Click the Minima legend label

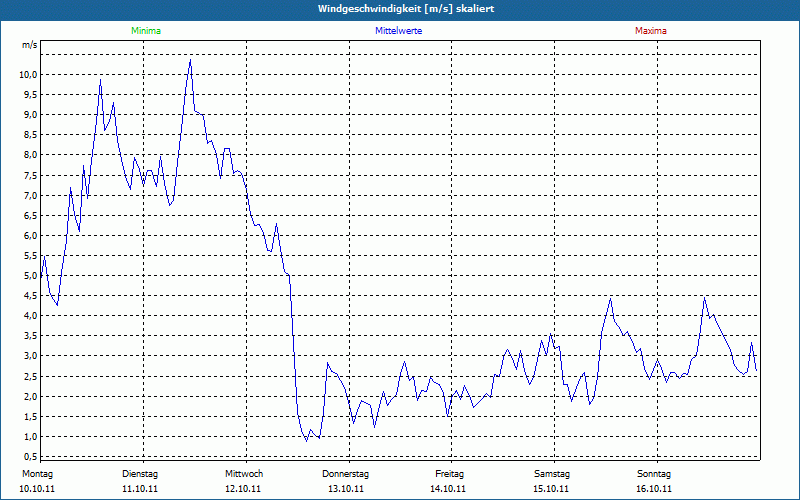pos(146,31)
